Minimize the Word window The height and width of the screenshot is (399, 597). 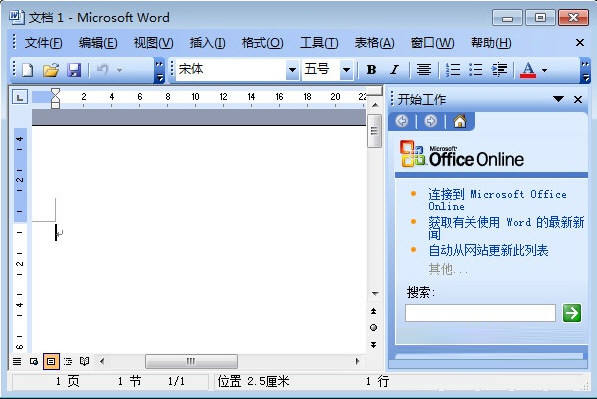507,18
